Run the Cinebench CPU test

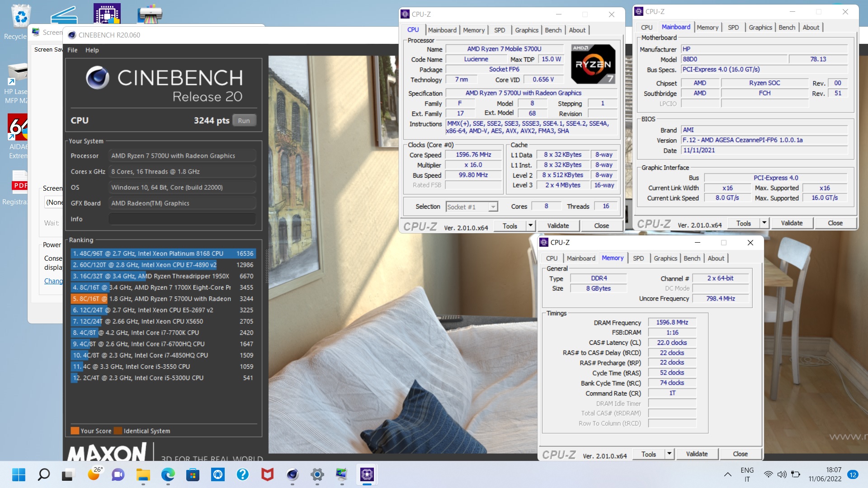pos(244,121)
